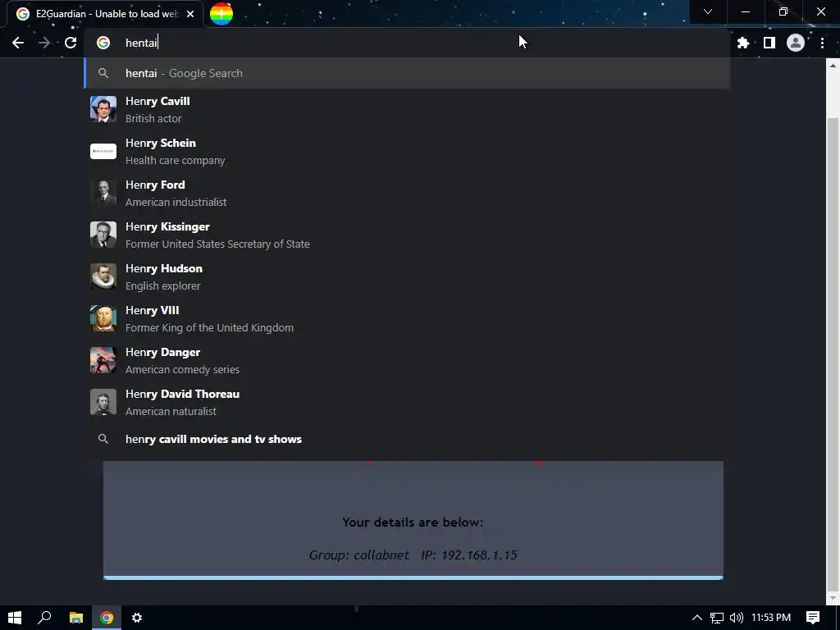Choose the Henry VIII suggestion

click(x=407, y=318)
